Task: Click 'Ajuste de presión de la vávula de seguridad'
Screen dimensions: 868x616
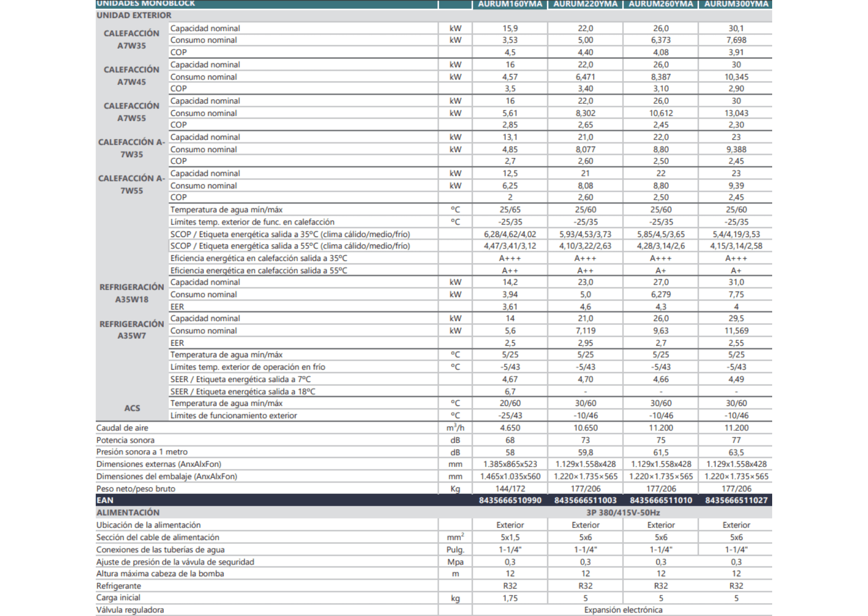Action: click(x=175, y=562)
